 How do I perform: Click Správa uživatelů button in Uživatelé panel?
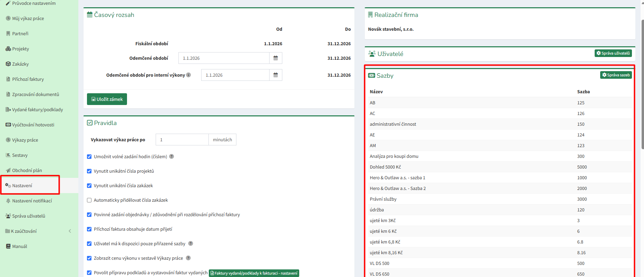(613, 53)
